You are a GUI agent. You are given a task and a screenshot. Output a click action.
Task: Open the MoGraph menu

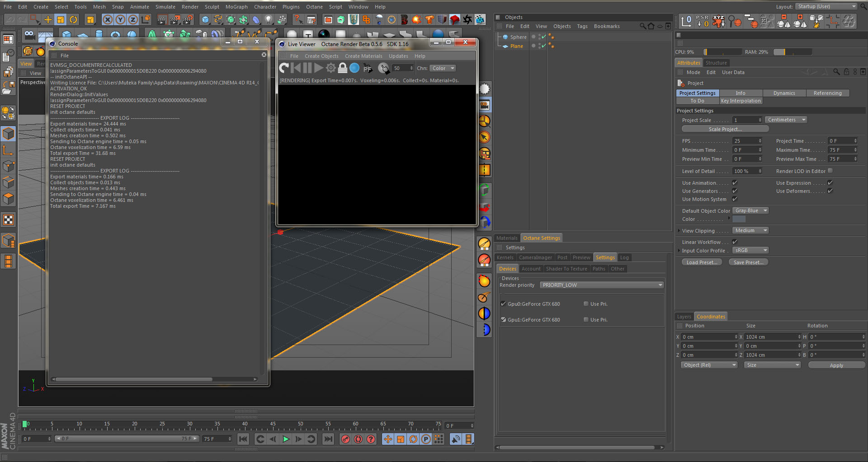(x=236, y=7)
